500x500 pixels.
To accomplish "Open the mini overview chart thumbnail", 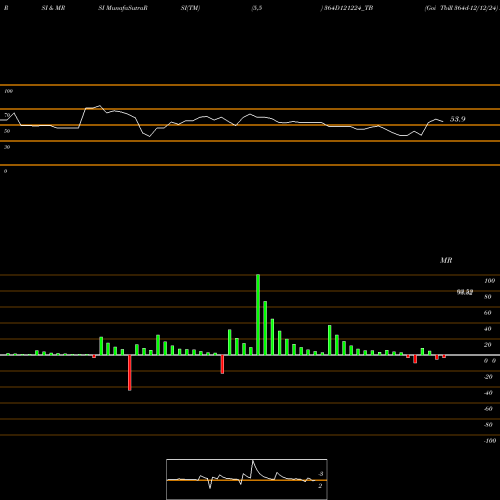I will tap(247, 479).
